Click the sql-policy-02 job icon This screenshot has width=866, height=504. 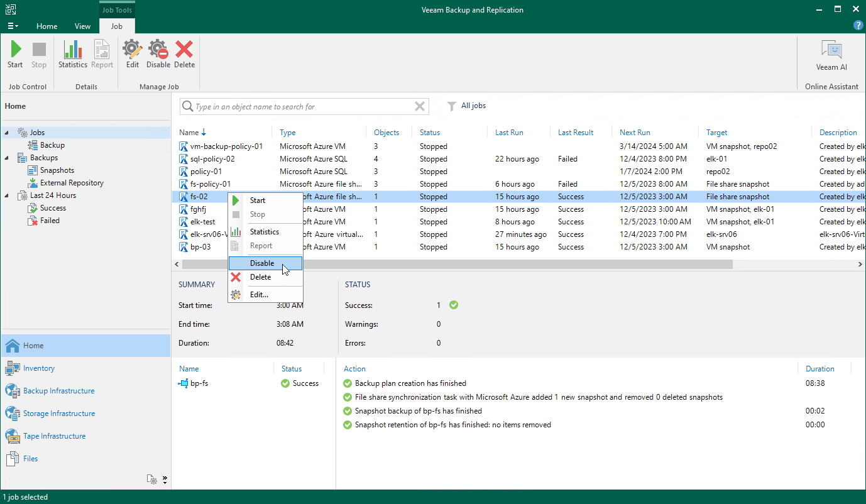(x=184, y=159)
